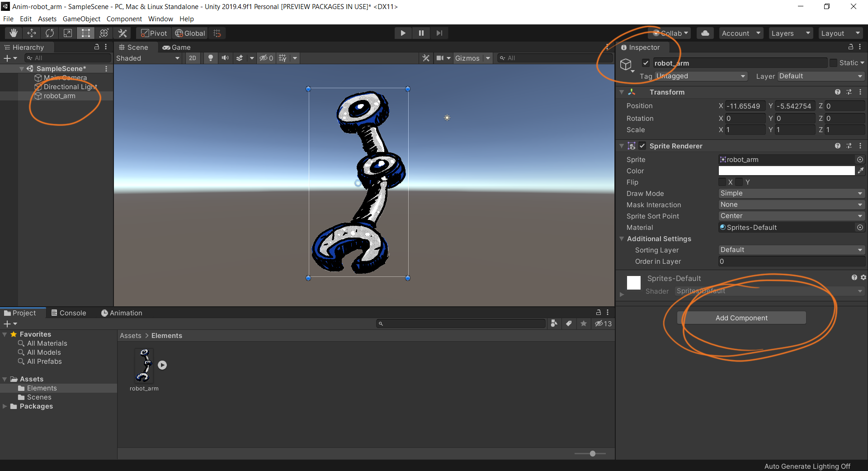Switch to the Animation tab
868x471 pixels.
(122, 313)
